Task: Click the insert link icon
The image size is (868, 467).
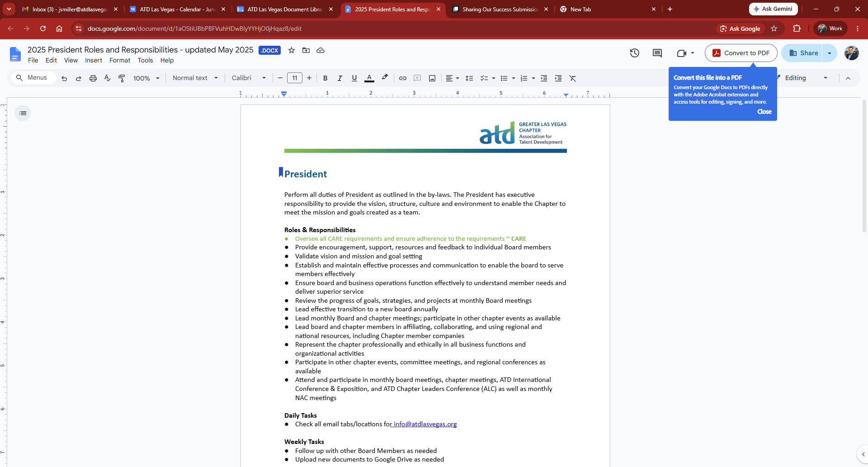Action: click(402, 78)
